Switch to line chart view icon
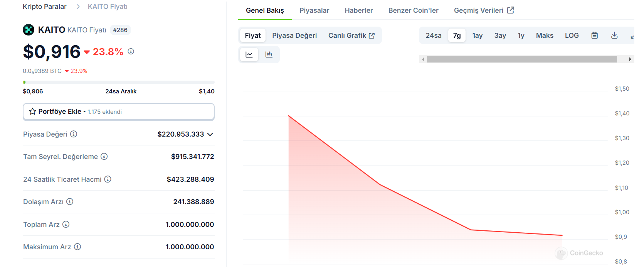Image resolution: width=644 pixels, height=267 pixels. coord(249,54)
